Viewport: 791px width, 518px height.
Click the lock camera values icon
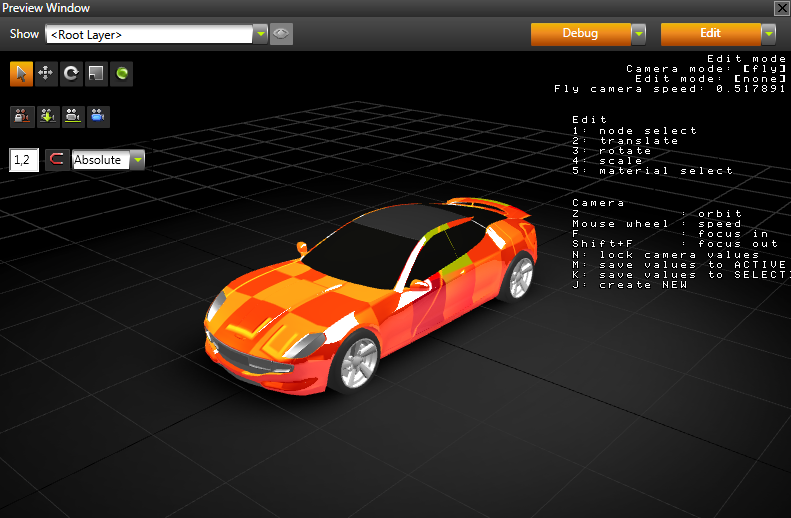21,116
